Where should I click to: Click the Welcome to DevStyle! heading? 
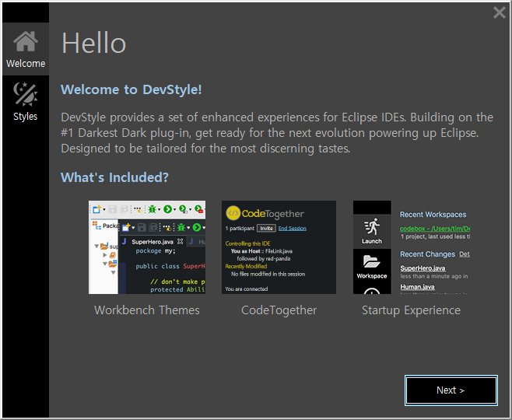[132, 89]
